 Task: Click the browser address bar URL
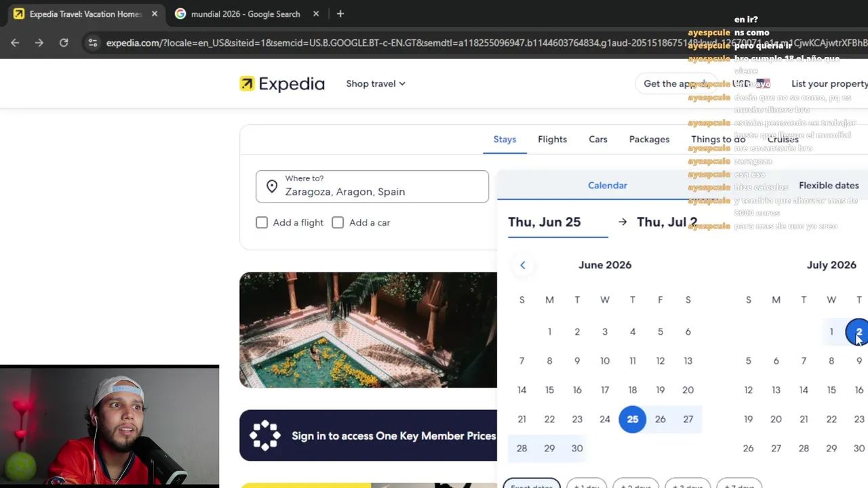click(487, 43)
